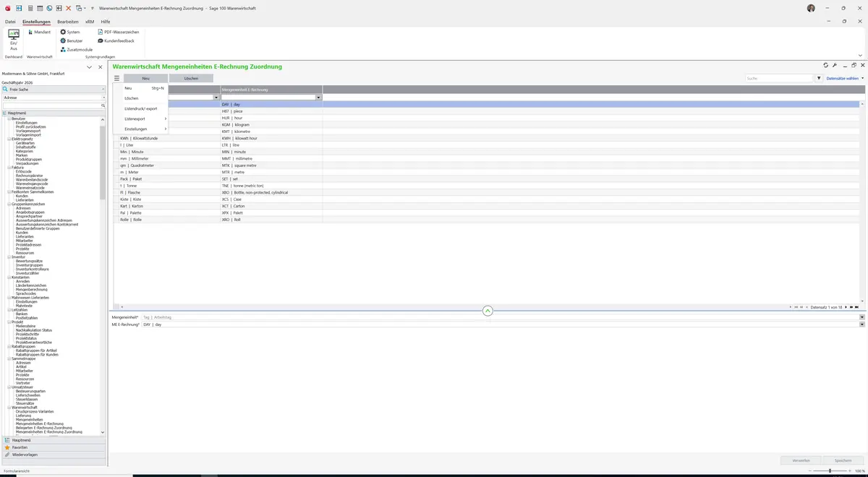Image resolution: width=868 pixels, height=477 pixels.
Task: Open the xRM ribbon tab
Action: (x=90, y=22)
